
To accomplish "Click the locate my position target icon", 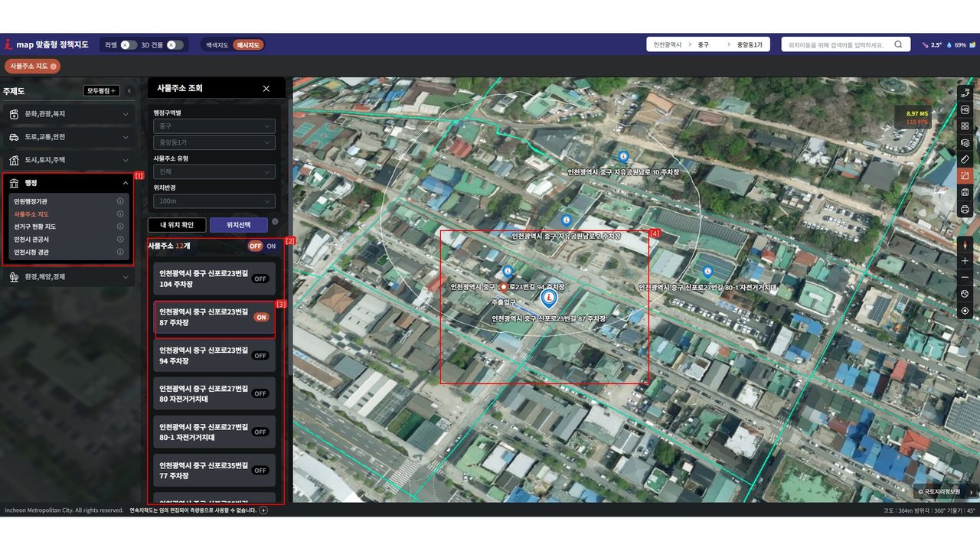I will tap(965, 311).
